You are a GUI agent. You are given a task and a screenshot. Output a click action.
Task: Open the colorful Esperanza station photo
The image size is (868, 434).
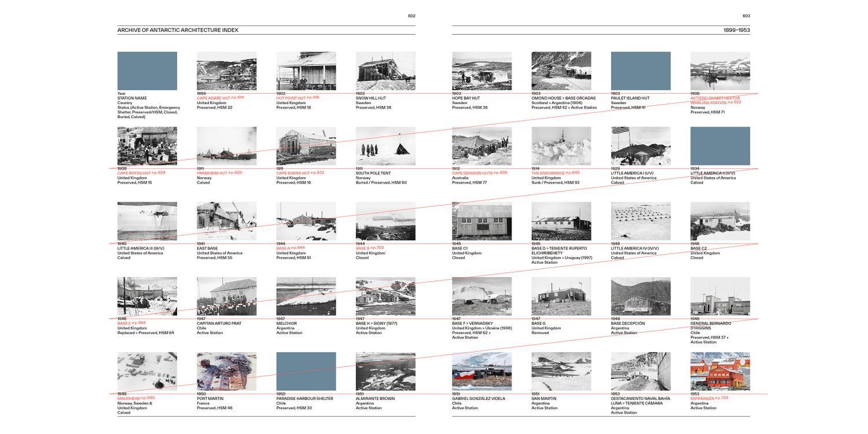pos(720,371)
